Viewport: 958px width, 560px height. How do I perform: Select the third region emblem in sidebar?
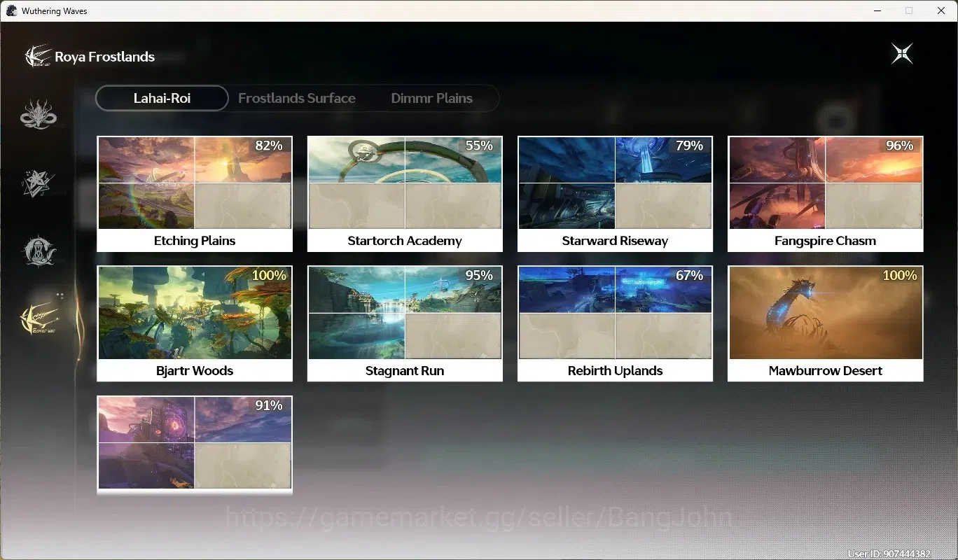click(x=39, y=251)
